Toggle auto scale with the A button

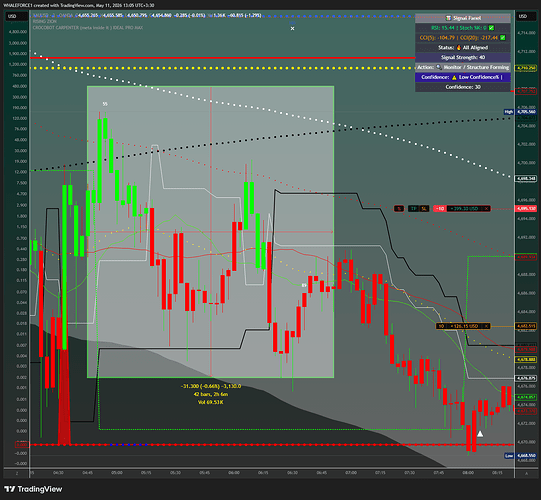click(x=526, y=473)
